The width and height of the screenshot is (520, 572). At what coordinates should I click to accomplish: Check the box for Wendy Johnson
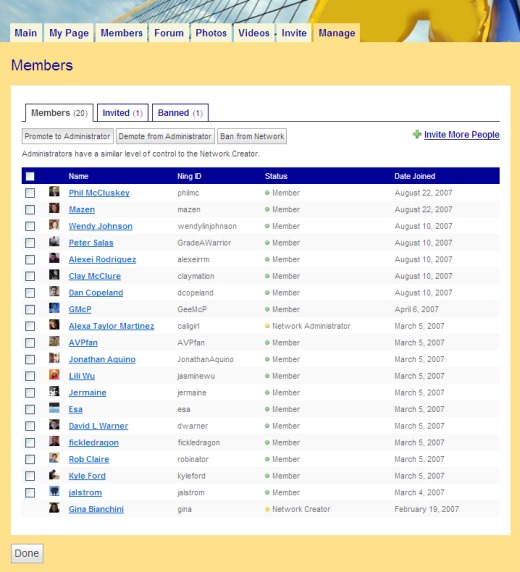pos(30,226)
